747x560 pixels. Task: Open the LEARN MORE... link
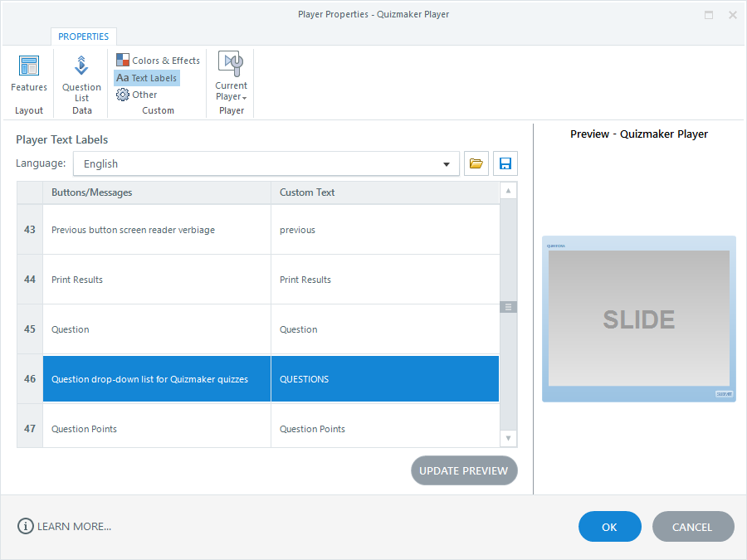coord(75,526)
